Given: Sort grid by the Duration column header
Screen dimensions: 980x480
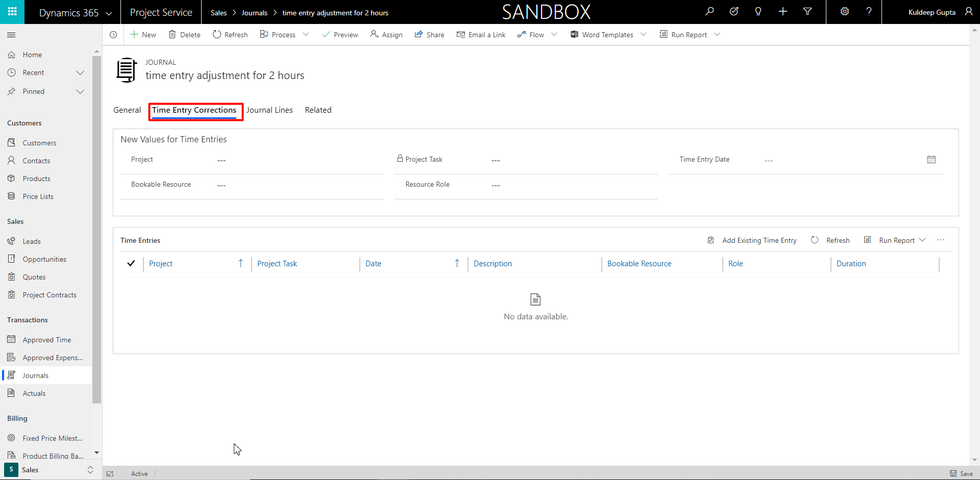Looking at the screenshot, I should pos(851,264).
